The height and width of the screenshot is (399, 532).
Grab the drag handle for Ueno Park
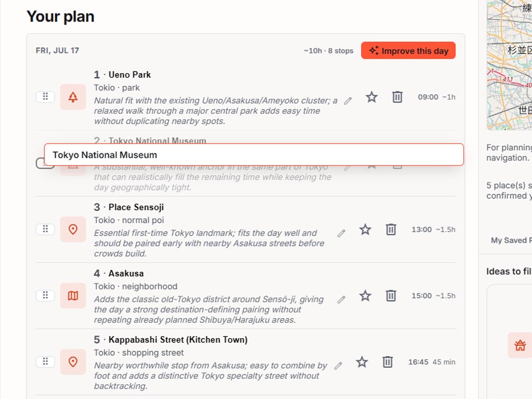click(x=45, y=96)
